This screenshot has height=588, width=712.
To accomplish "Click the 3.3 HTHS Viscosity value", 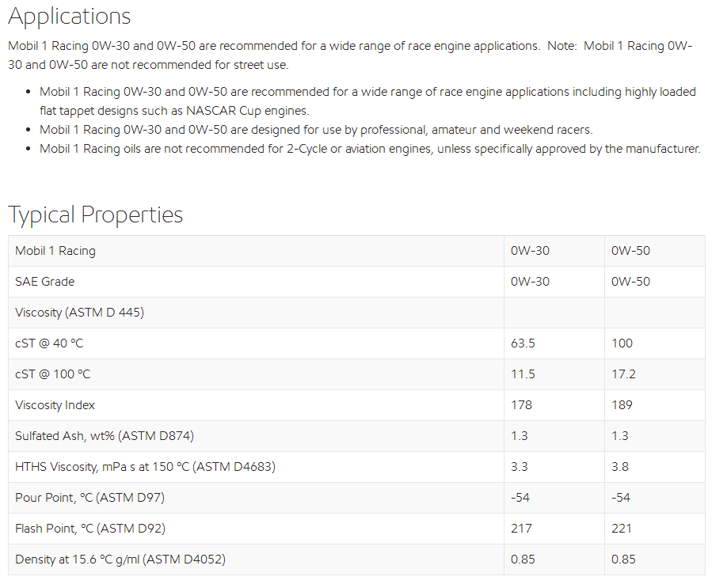I will pyautogui.click(x=519, y=467).
